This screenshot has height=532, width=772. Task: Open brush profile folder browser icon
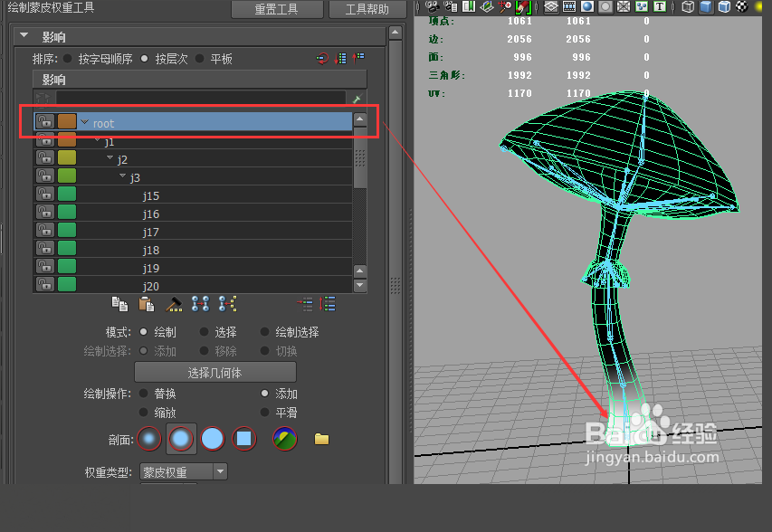click(x=321, y=440)
